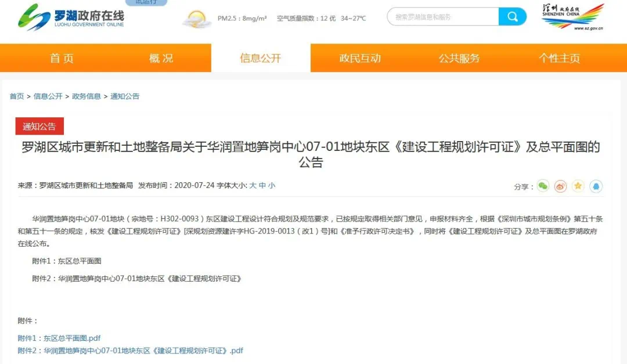Click the red 通知公告 label
Screen dimensions: 627x364
(39, 127)
